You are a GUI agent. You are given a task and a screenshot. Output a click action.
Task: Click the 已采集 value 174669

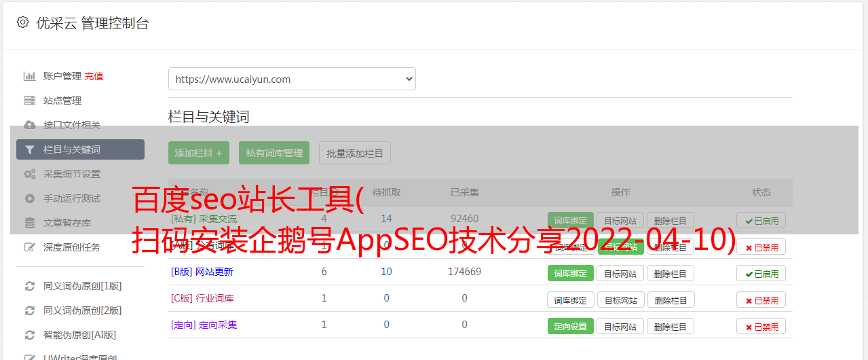pyautogui.click(x=464, y=272)
